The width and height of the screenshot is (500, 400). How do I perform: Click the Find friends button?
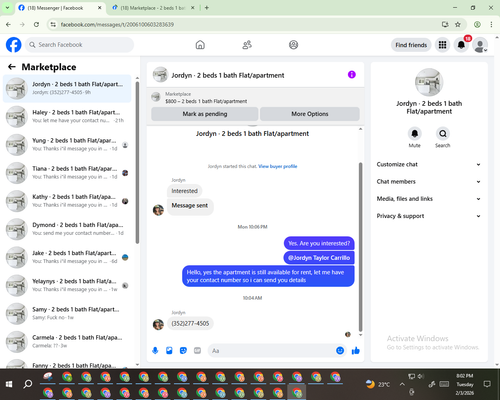pos(411,45)
